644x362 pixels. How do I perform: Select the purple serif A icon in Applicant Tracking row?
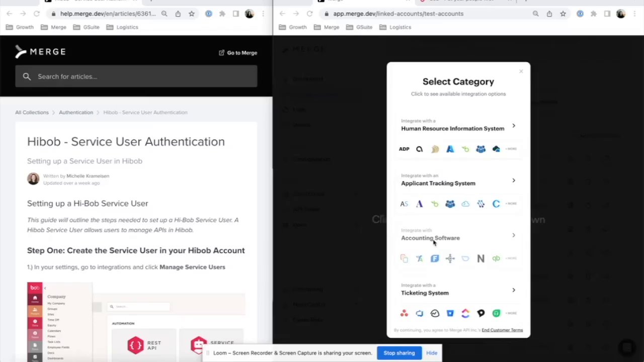point(420,204)
